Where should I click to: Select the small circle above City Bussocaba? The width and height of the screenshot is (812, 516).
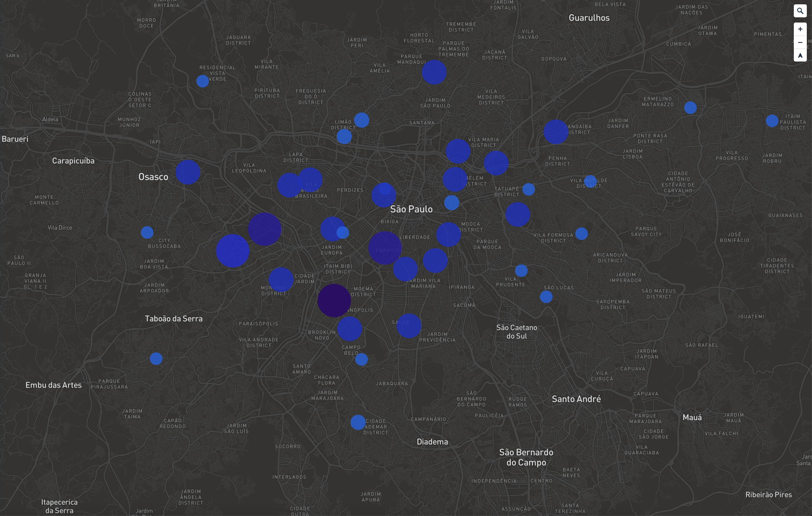pos(147,232)
